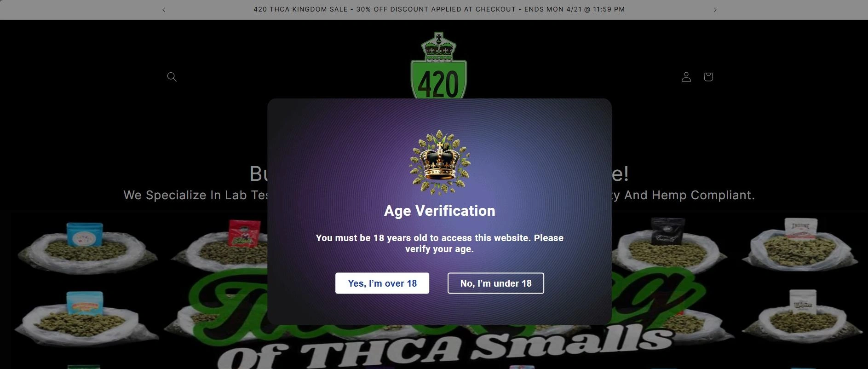
Task: Click the must be 18 years message
Action: pyautogui.click(x=439, y=243)
